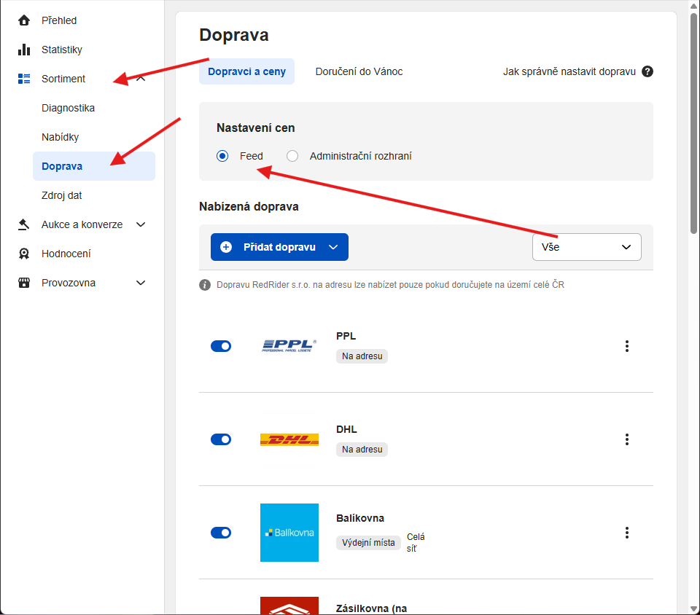The width and height of the screenshot is (700, 615).
Task: Disable the DHL shipping toggle
Action: [221, 439]
